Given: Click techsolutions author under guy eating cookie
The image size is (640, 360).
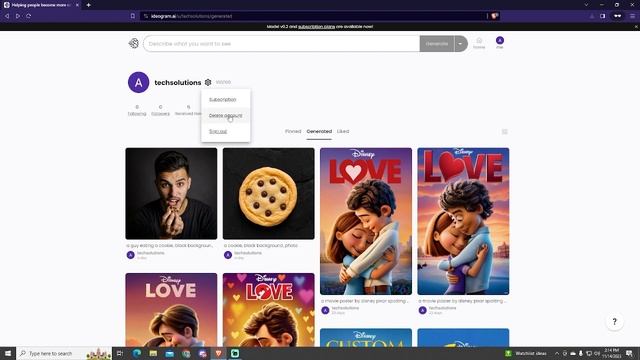Looking at the screenshot, I should coord(151,253).
